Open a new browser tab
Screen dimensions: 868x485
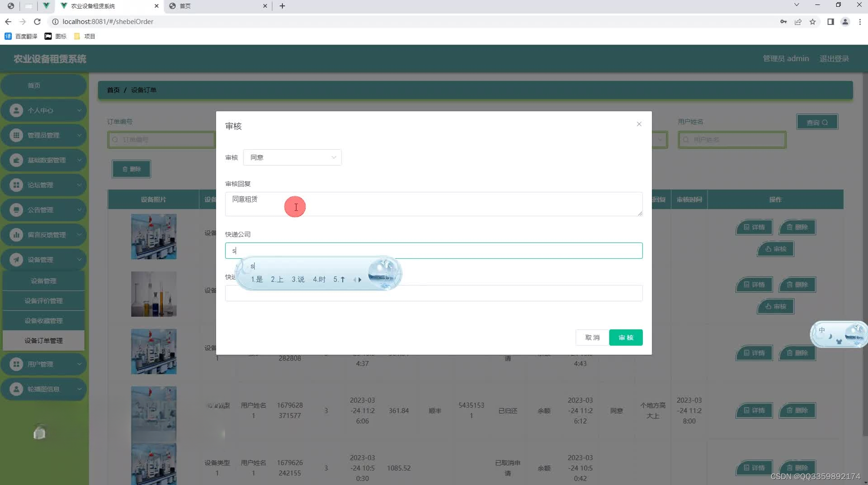282,6
